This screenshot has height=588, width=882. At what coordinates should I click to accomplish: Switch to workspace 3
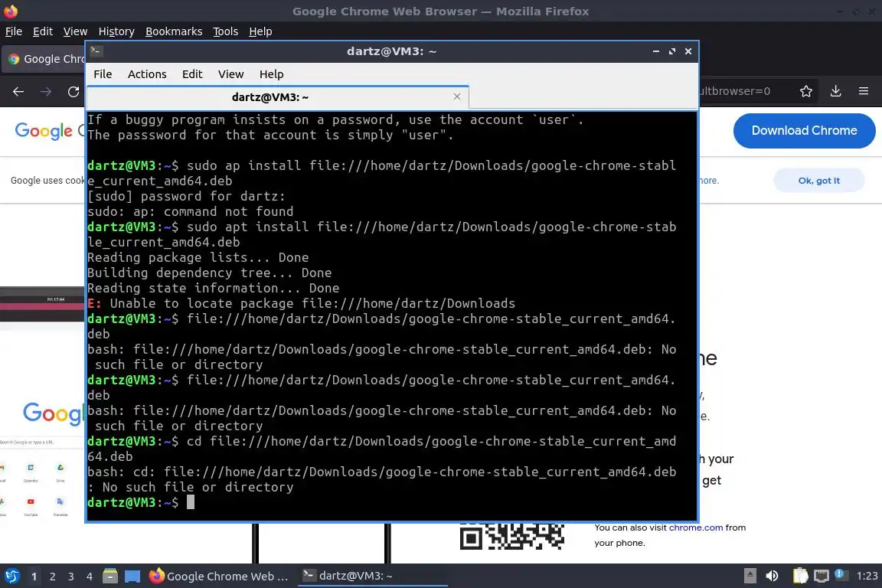(x=71, y=577)
